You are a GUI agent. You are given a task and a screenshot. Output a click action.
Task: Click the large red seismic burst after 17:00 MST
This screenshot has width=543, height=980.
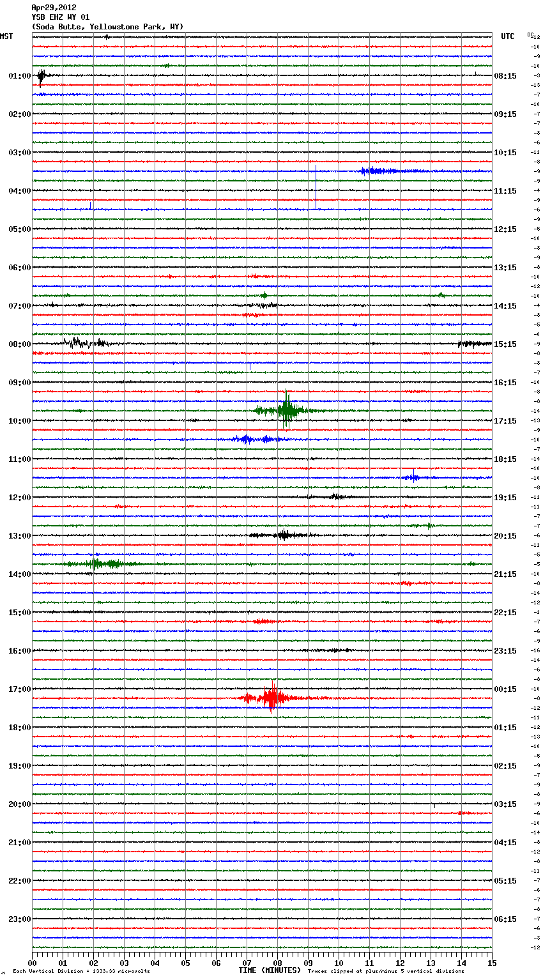point(273,697)
